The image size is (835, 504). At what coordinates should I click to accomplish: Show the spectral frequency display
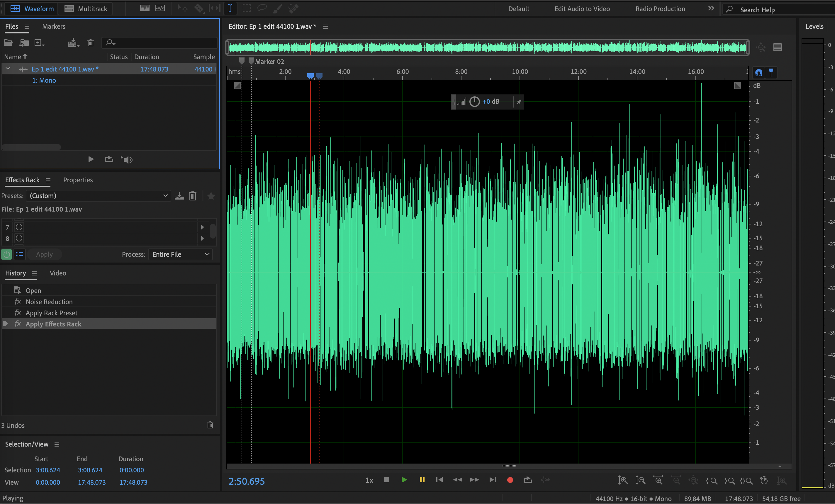click(x=145, y=8)
